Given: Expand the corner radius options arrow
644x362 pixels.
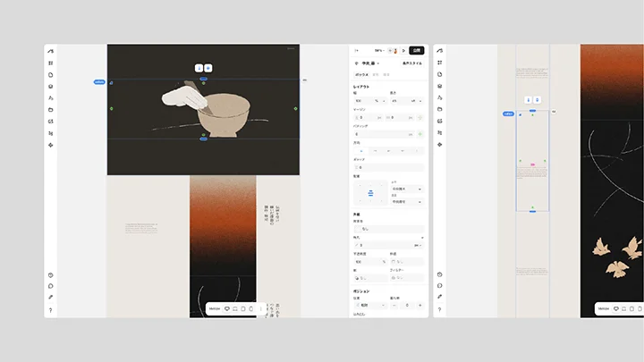Looking at the screenshot, I should (x=422, y=238).
